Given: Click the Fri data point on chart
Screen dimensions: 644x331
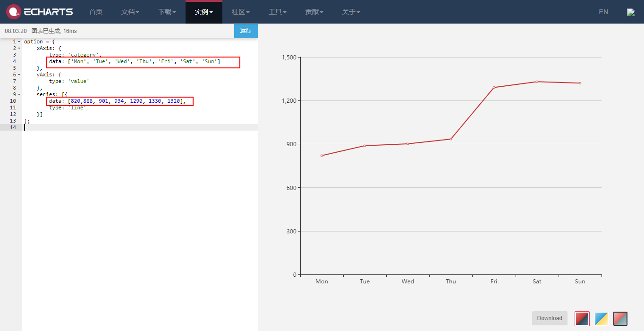Looking at the screenshot, I should point(494,87).
